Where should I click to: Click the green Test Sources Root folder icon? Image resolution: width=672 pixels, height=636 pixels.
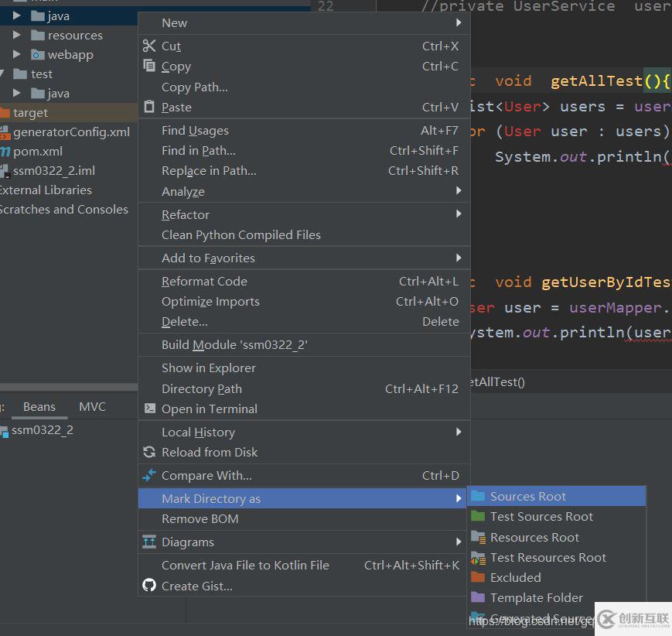click(x=478, y=516)
